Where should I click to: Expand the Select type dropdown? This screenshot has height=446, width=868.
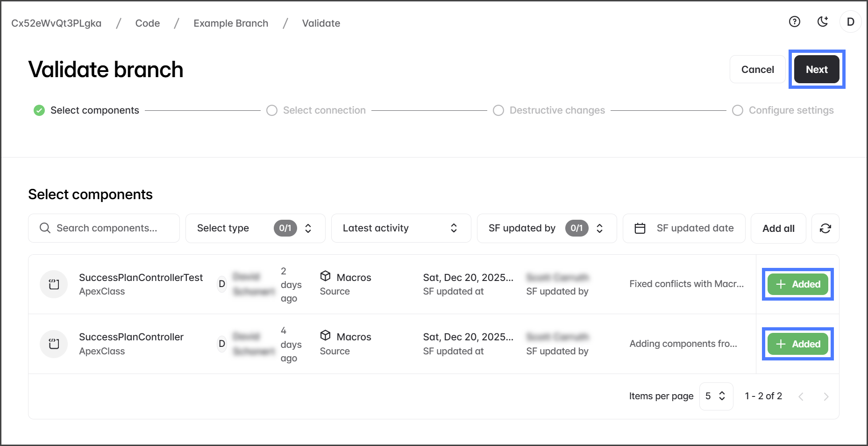[255, 228]
